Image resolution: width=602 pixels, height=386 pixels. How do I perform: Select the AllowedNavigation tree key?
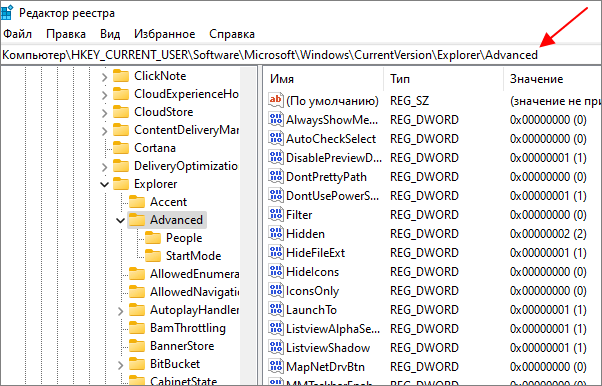[x=194, y=292]
